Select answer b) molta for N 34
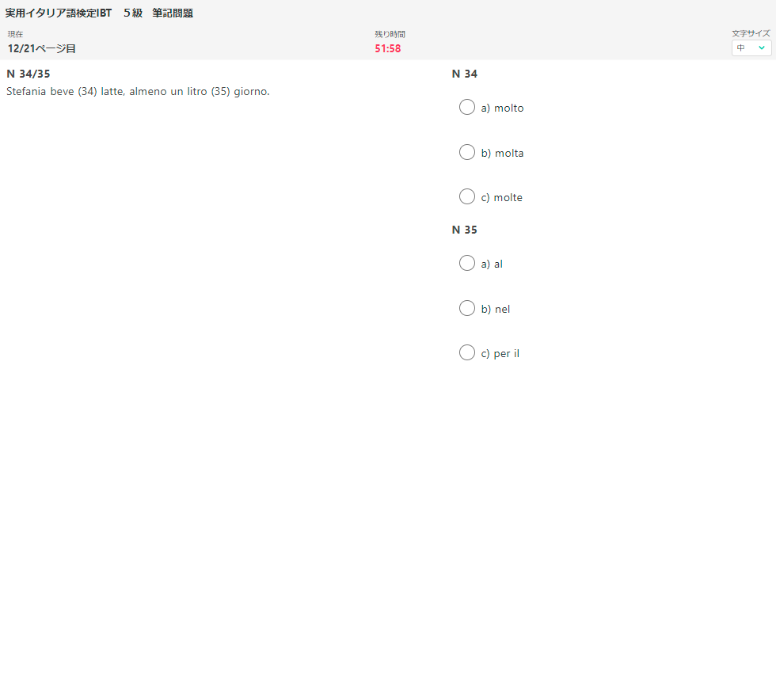Screen dimensions: 776x700 [x=466, y=152]
